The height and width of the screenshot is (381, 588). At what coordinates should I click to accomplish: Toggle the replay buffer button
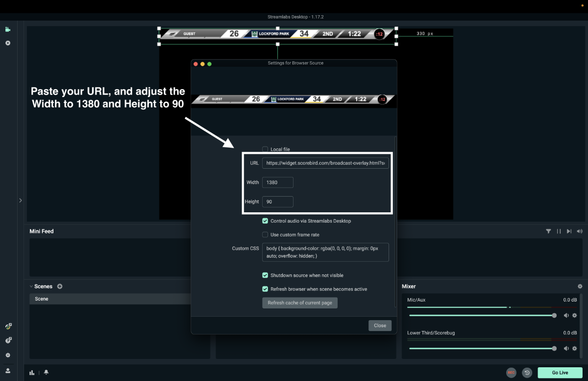pos(527,373)
